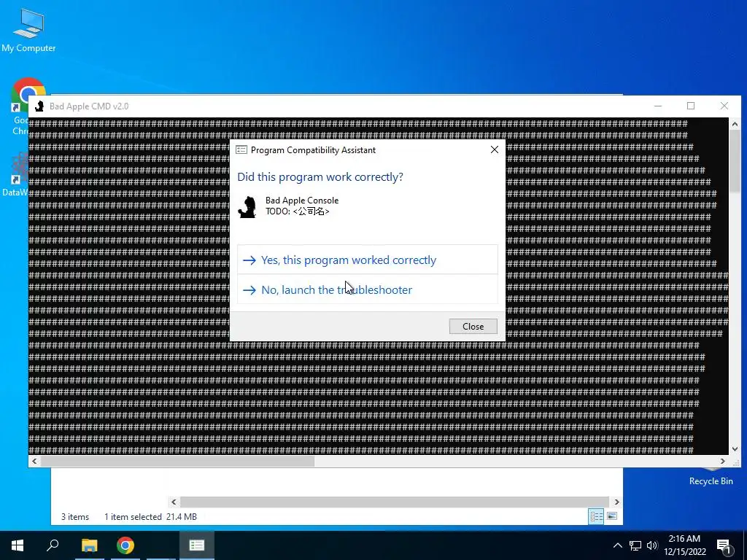Select the Recycle Bin label on the desktop

[711, 481]
